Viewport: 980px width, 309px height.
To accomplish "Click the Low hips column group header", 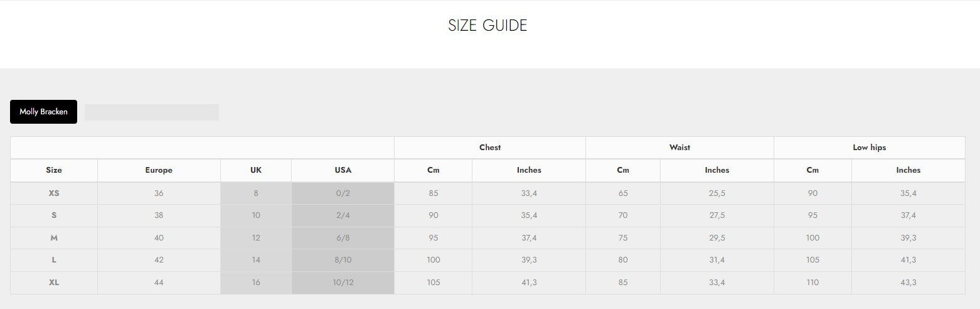I will coord(869,148).
